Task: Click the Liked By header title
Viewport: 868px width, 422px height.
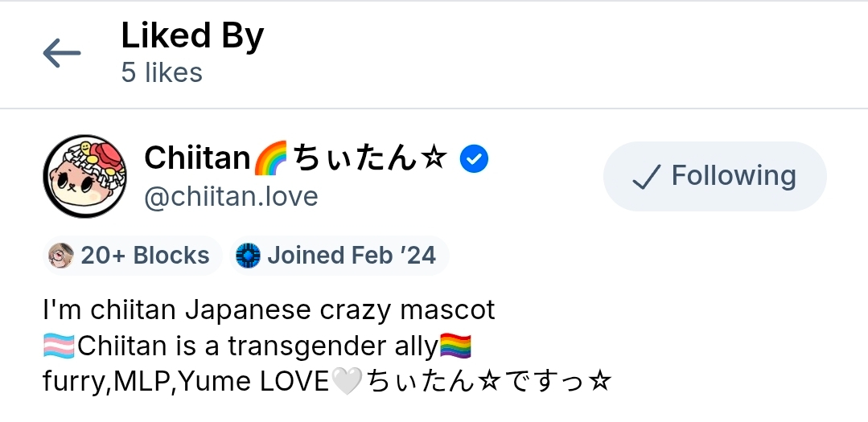Action: 192,36
